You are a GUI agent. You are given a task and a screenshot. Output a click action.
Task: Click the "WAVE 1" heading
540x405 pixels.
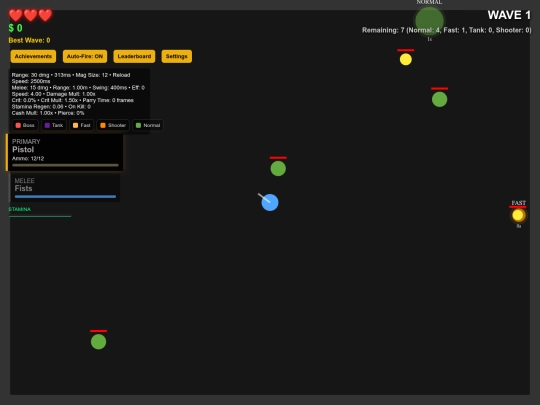point(509,15)
